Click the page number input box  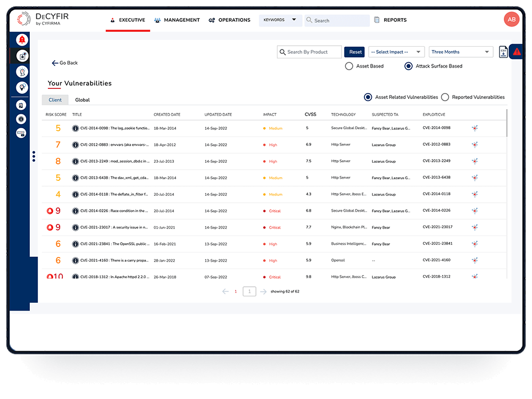click(250, 292)
